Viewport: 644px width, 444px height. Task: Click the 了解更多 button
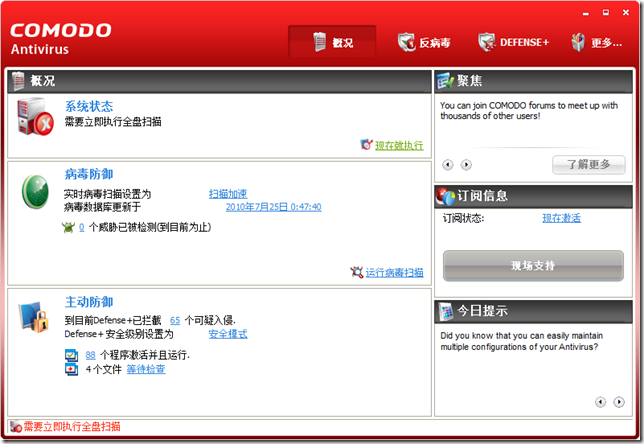coord(589,165)
